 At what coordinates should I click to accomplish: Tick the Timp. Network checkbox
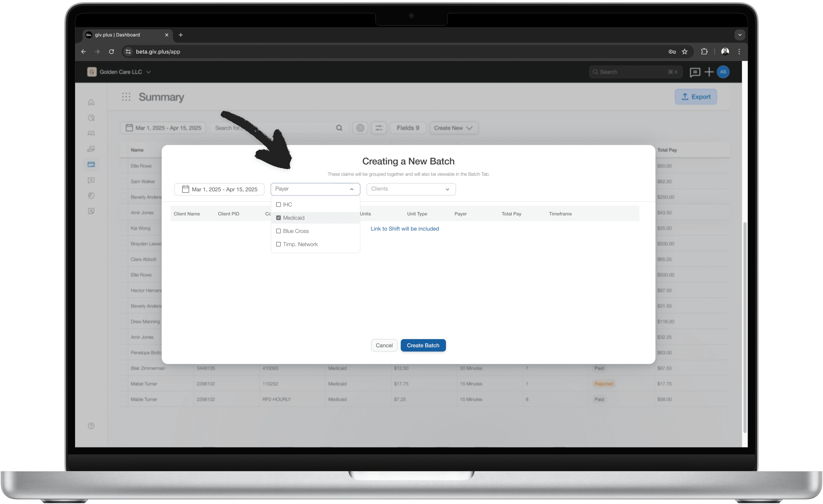coord(279,244)
